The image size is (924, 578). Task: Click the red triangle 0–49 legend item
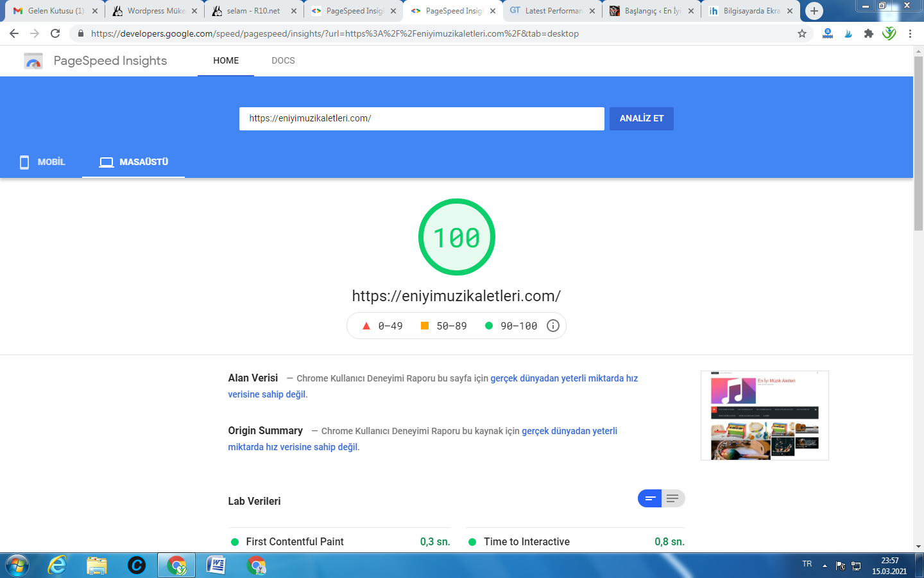pyautogui.click(x=382, y=326)
